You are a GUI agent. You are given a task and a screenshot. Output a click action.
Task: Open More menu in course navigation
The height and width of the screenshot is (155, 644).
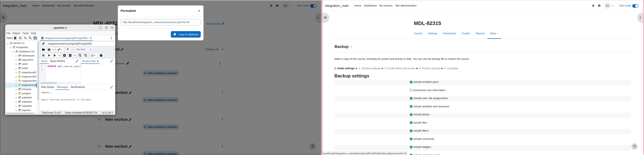494,33
